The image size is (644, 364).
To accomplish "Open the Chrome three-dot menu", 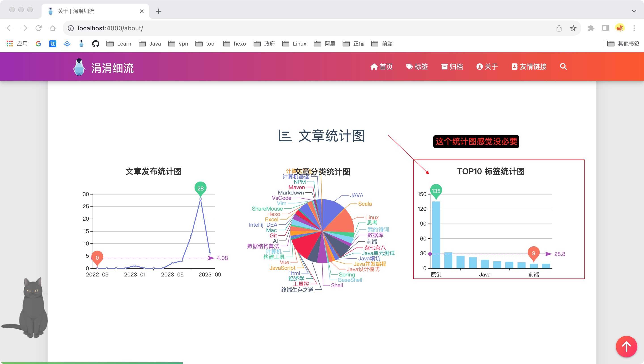I will (634, 28).
